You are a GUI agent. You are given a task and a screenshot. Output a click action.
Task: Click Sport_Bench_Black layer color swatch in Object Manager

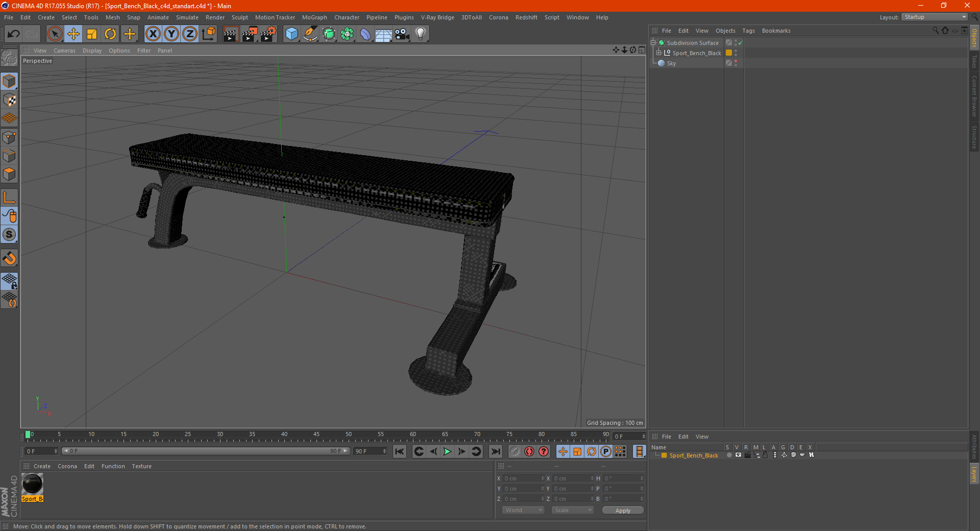(x=729, y=53)
